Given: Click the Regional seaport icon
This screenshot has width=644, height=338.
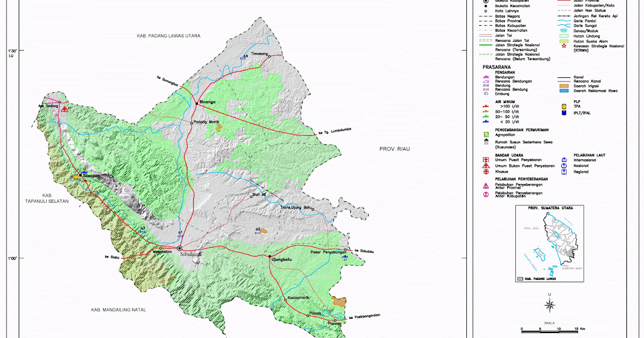Looking at the screenshot, I should point(564,172).
